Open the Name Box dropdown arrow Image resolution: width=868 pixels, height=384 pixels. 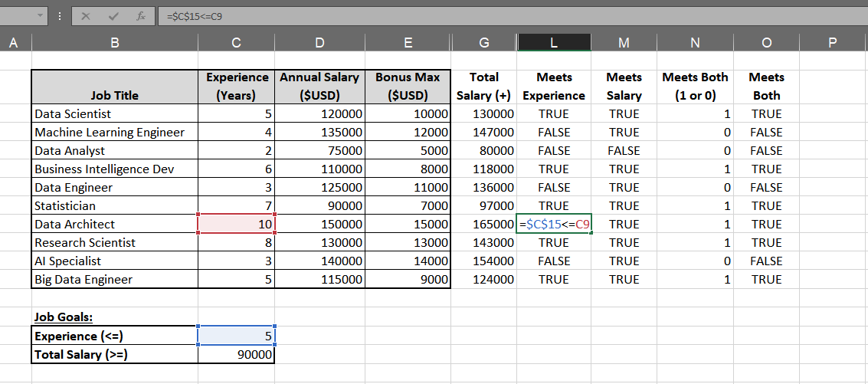point(39,16)
